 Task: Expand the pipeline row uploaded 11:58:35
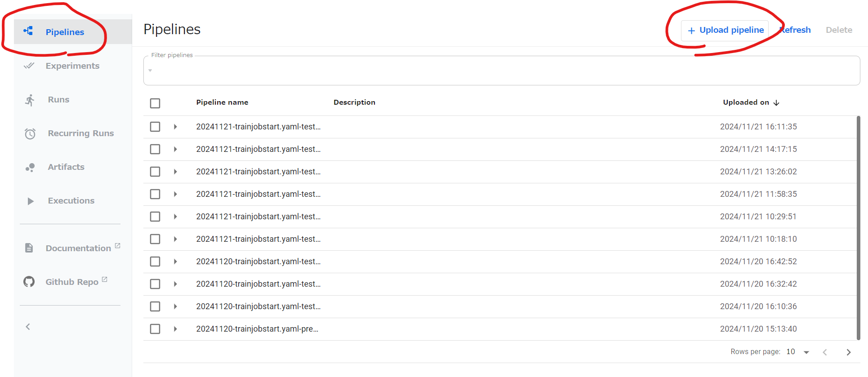click(x=175, y=194)
